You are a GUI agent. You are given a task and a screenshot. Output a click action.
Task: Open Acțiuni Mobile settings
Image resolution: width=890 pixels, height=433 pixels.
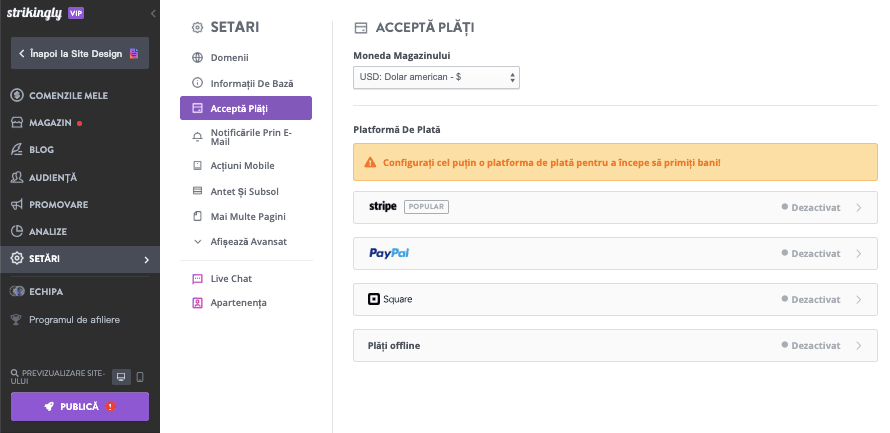(x=241, y=165)
